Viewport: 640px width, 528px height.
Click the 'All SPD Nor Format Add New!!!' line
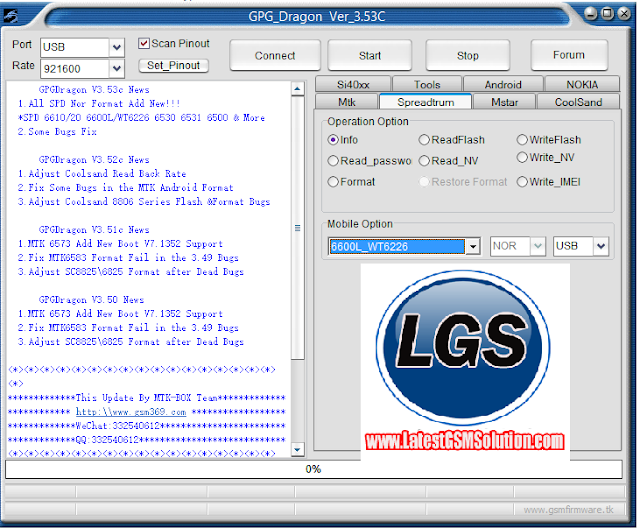point(99,104)
